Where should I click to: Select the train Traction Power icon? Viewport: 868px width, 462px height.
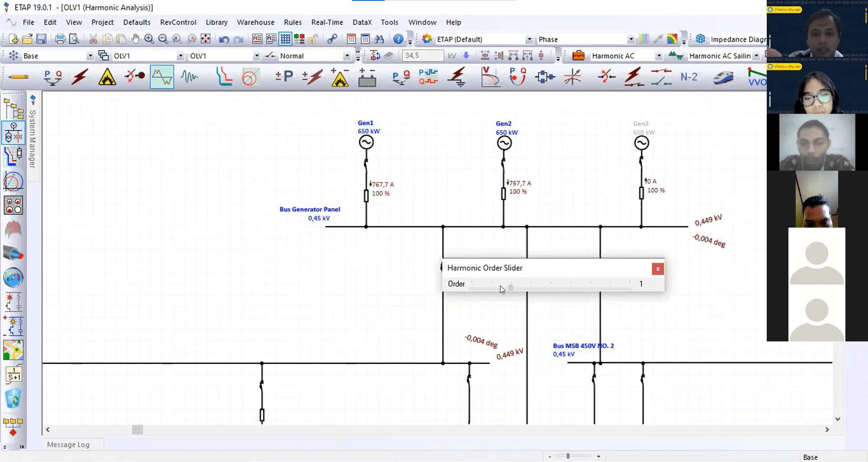tap(723, 77)
